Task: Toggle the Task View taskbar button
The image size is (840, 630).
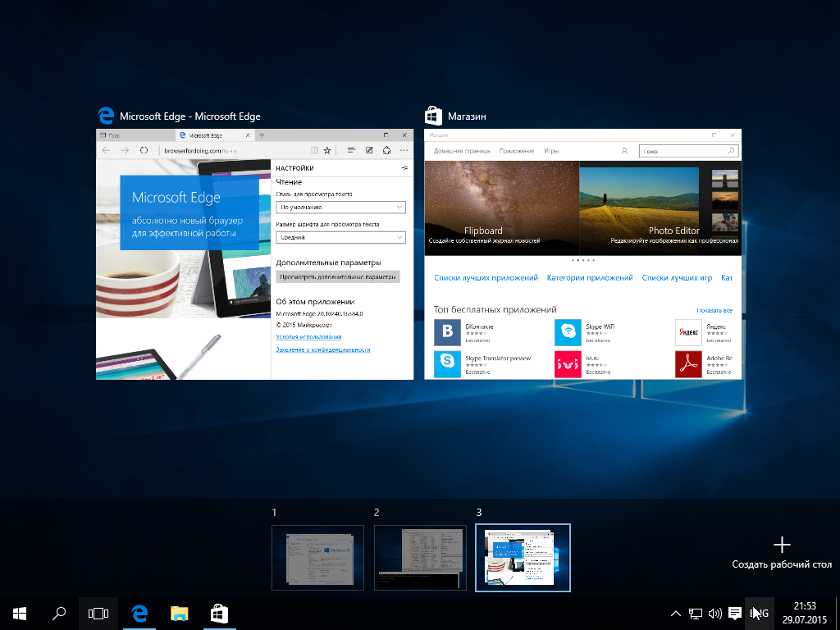Action: (x=98, y=614)
